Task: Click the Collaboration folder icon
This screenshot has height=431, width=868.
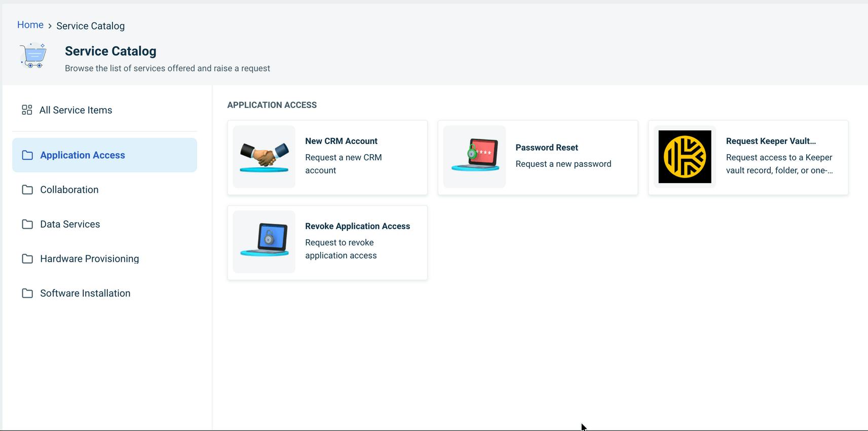Action: pyautogui.click(x=27, y=190)
